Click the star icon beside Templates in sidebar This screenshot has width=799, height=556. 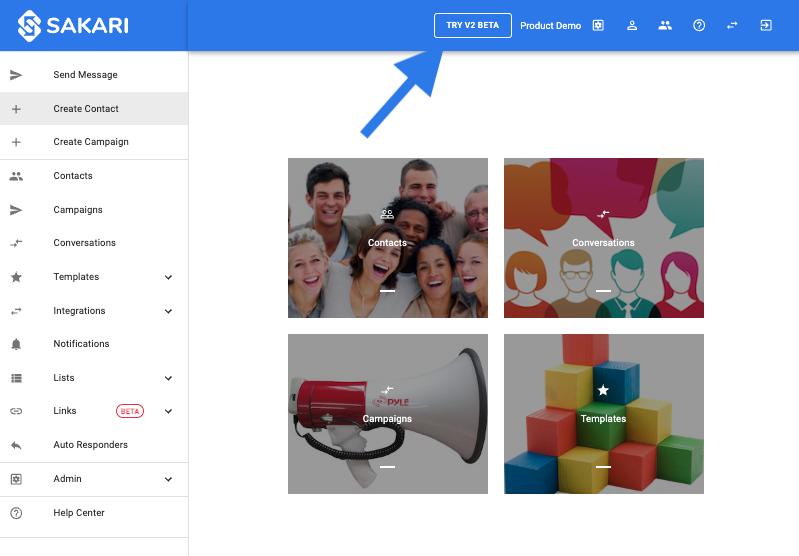pos(16,277)
